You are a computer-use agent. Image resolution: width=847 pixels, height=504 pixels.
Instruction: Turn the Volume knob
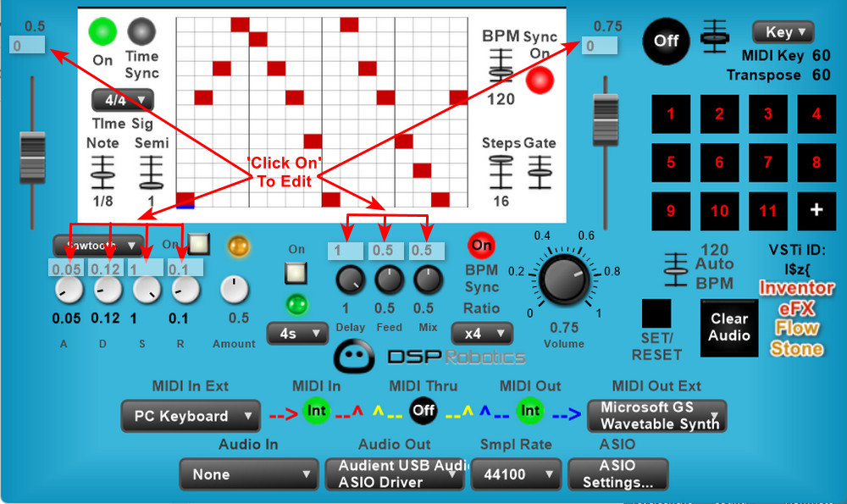[x=564, y=280]
